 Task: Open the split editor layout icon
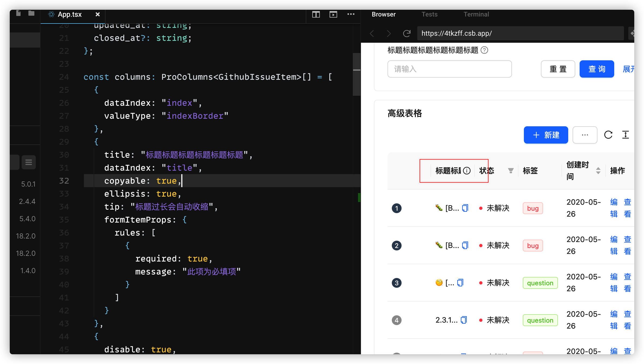point(316,14)
